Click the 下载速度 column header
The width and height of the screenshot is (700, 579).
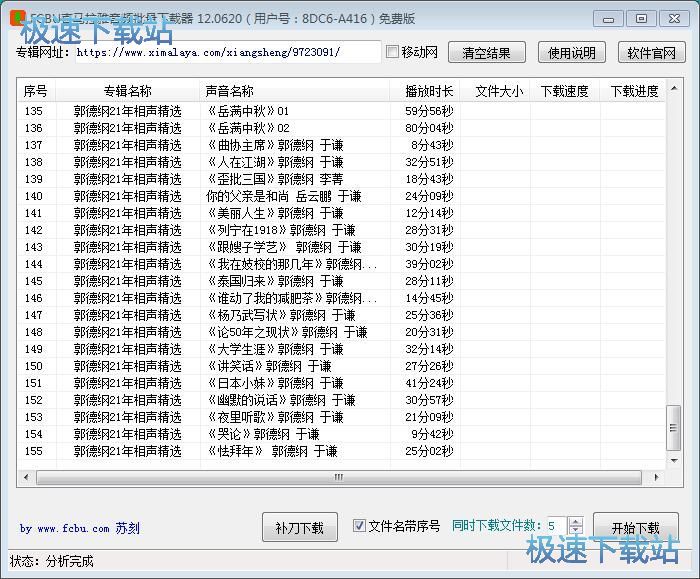[565, 92]
